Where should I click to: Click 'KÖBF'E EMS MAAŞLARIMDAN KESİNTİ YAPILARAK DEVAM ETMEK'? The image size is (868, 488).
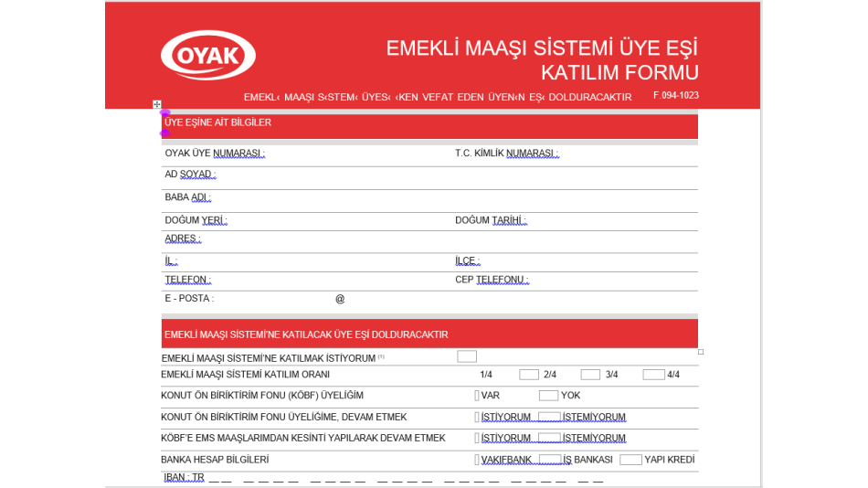(x=302, y=438)
